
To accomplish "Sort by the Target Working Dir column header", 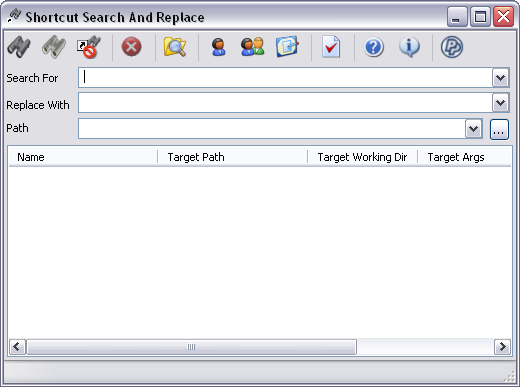I will pyautogui.click(x=362, y=157).
